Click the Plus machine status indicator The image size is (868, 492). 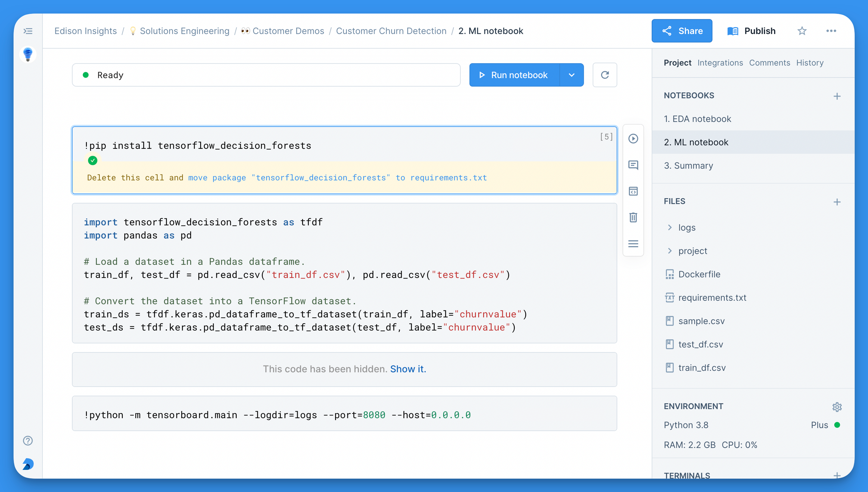point(825,425)
